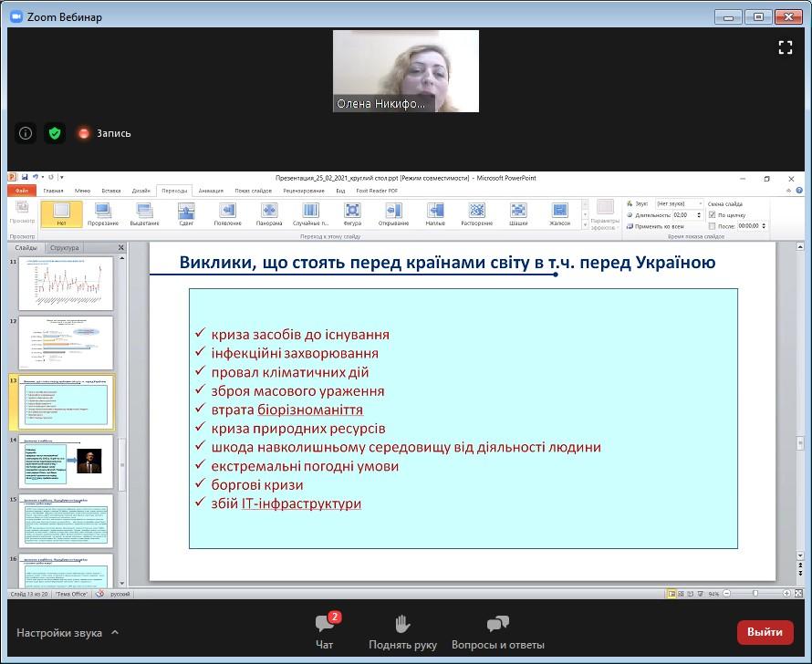Expand Настройки звука audio options arrow

click(x=115, y=632)
